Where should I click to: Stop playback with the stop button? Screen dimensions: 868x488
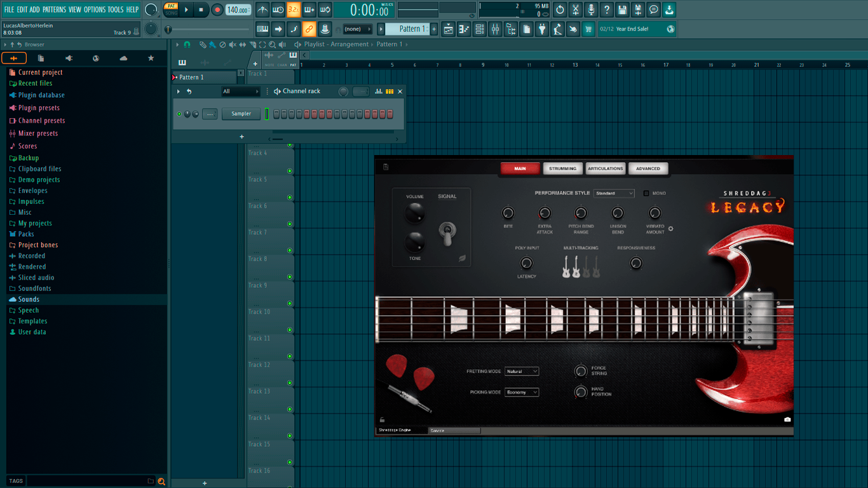pos(201,10)
